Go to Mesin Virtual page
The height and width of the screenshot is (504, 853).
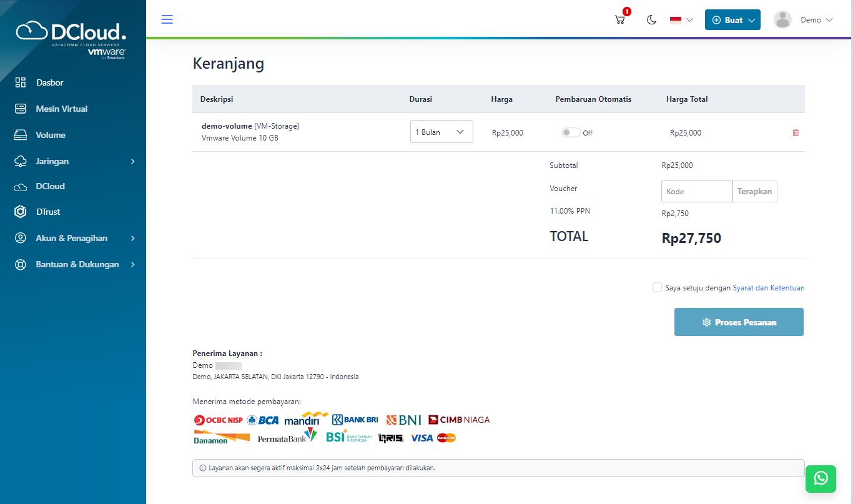click(x=61, y=109)
